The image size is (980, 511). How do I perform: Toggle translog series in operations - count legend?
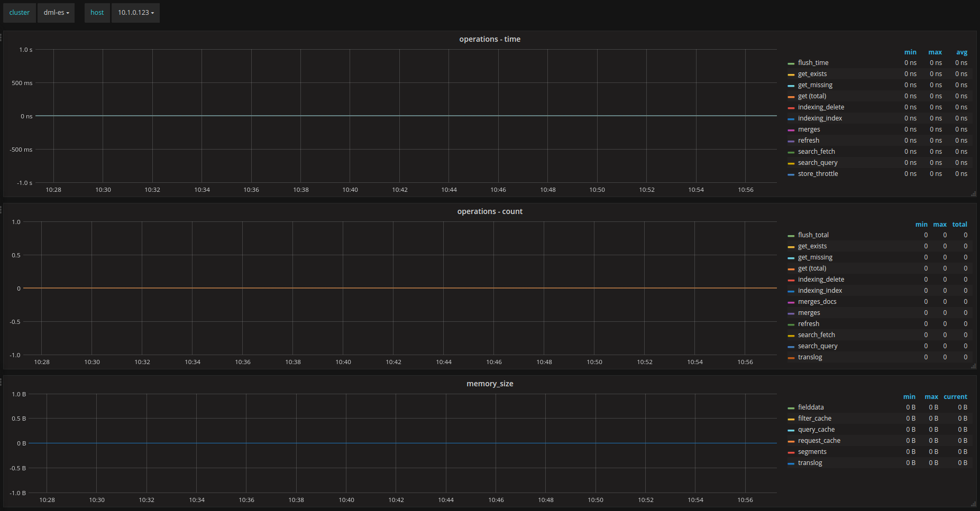[810, 357]
